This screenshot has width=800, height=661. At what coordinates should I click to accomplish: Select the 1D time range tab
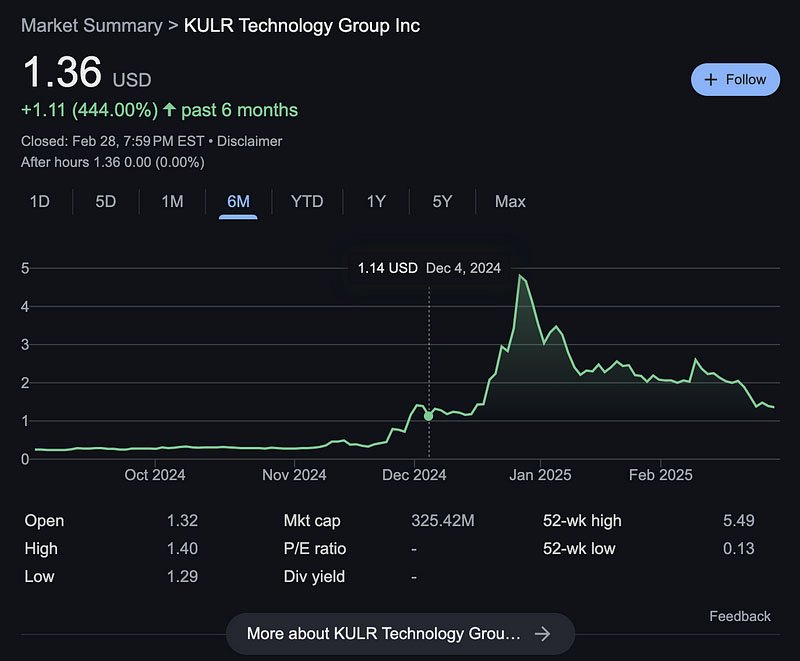coord(40,201)
